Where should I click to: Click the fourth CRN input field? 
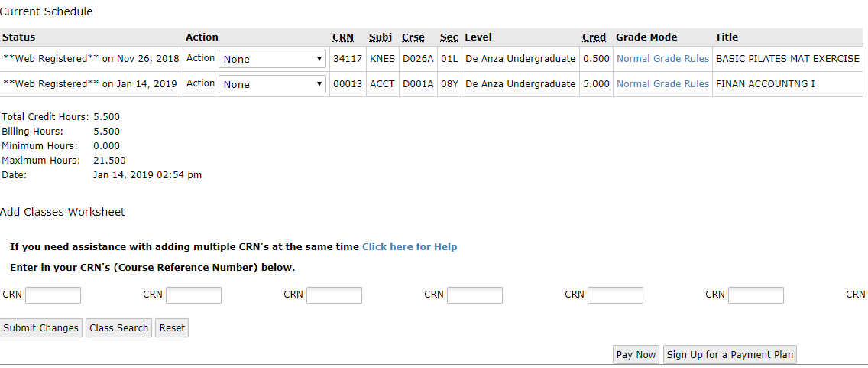tap(474, 295)
